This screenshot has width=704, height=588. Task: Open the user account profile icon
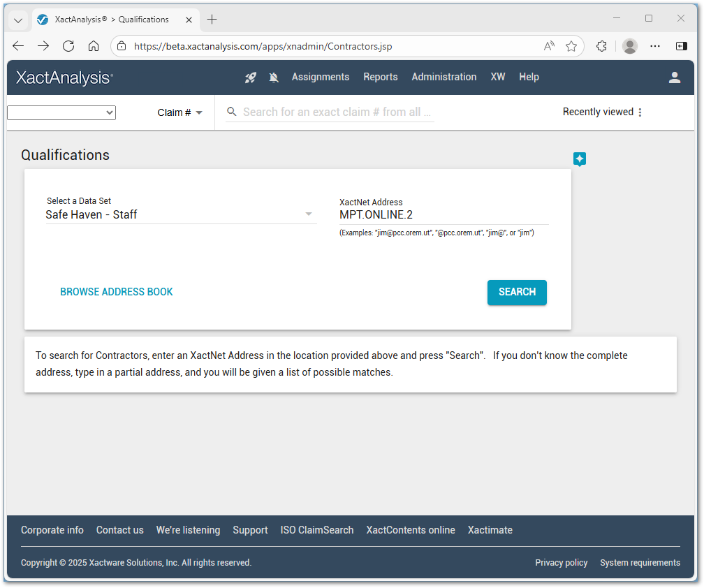coord(675,78)
